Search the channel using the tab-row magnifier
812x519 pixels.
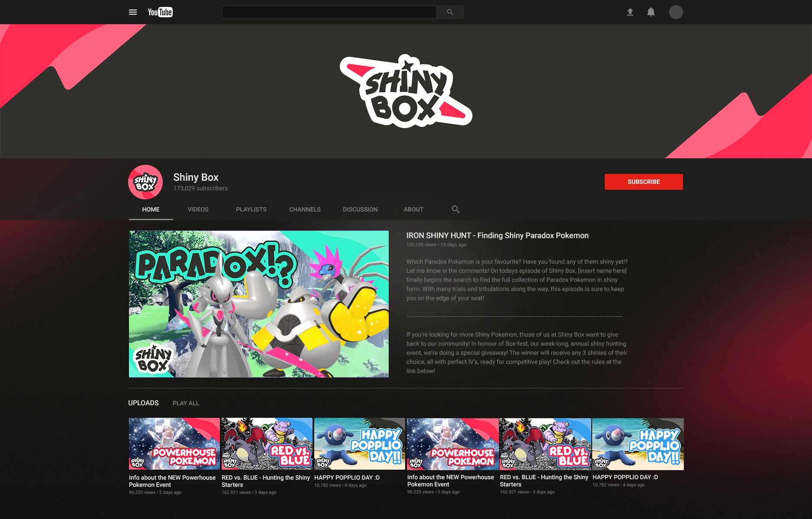(x=456, y=209)
